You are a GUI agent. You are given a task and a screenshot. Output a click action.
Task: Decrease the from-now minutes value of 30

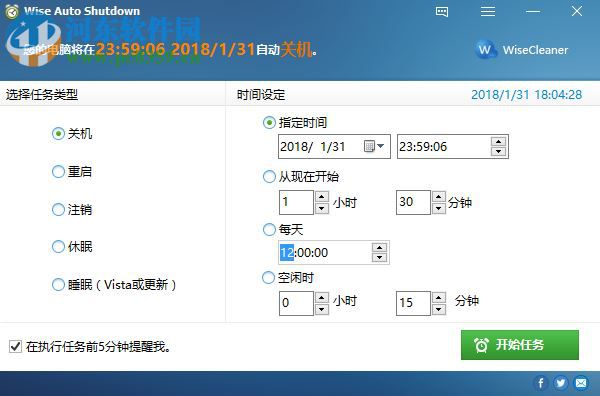439,208
